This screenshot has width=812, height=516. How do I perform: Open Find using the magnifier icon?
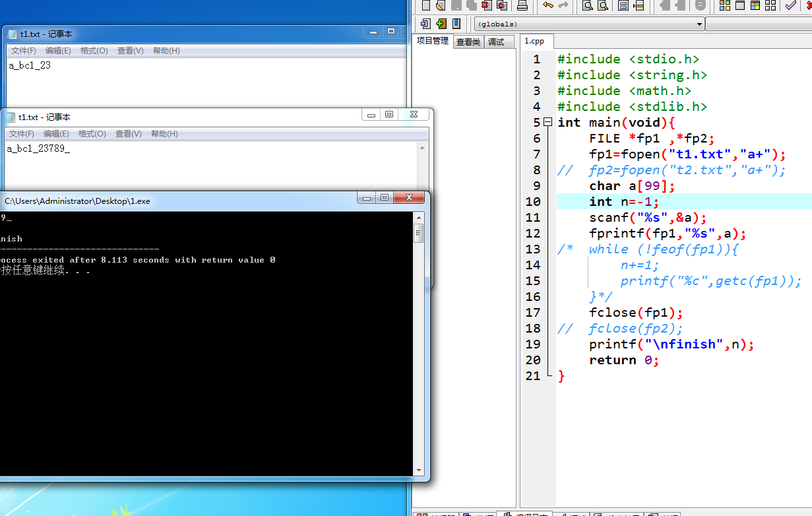click(587, 5)
